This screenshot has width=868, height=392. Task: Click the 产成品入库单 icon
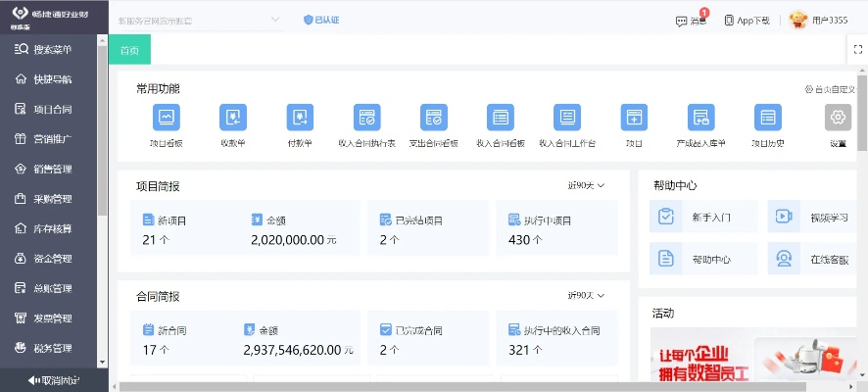click(699, 119)
